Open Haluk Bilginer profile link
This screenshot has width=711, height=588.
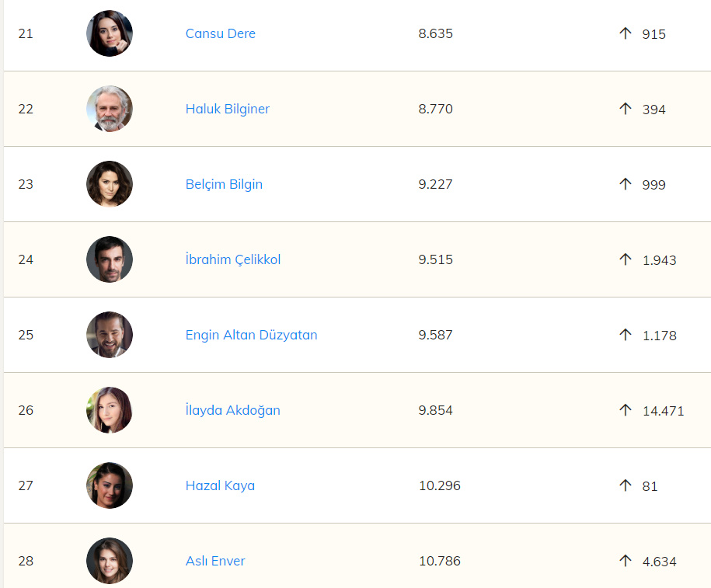(x=227, y=110)
